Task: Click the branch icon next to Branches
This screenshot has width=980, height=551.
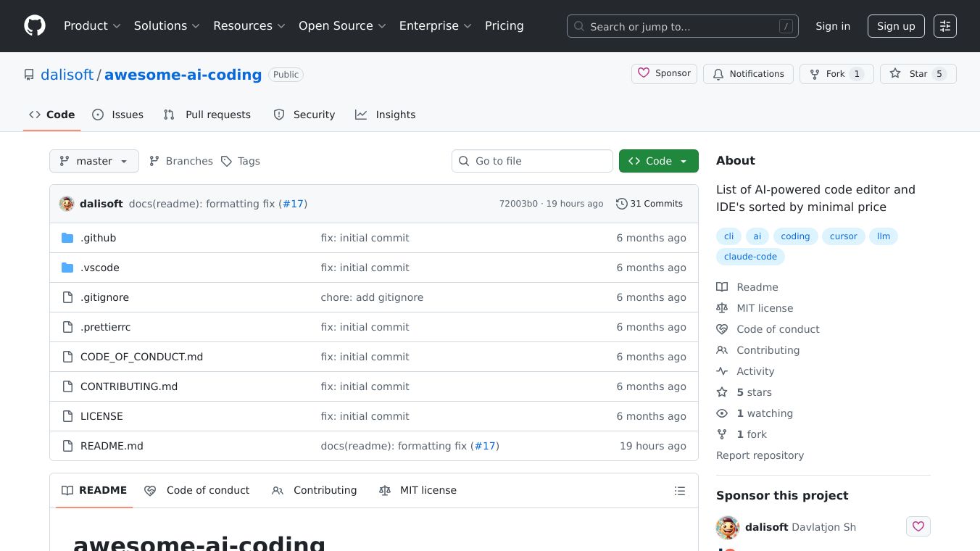Action: pyautogui.click(x=154, y=161)
